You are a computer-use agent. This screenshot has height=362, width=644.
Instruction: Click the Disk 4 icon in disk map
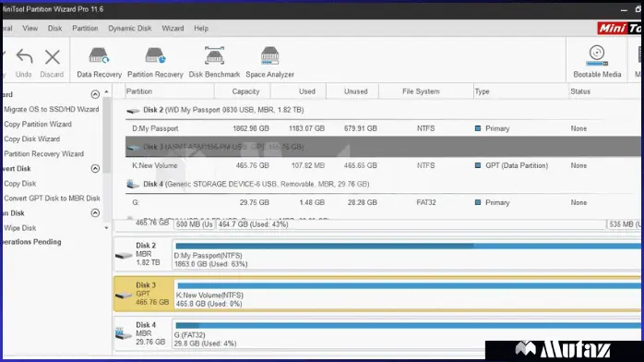(124, 333)
